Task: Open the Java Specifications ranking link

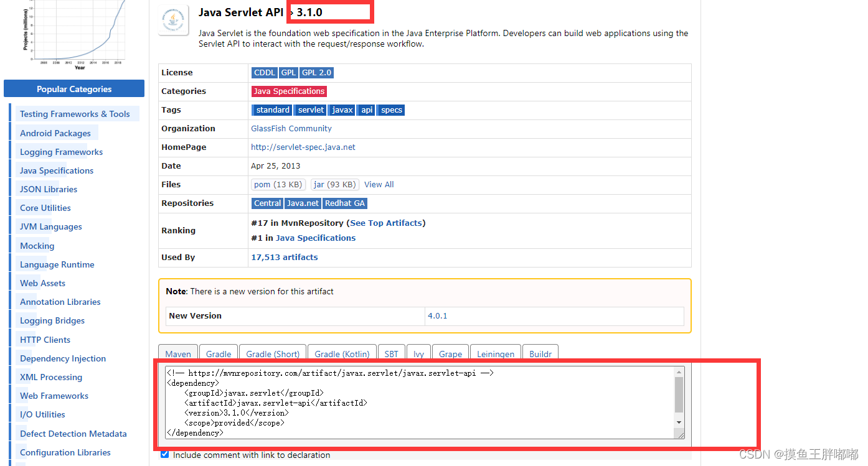Action: [x=316, y=238]
